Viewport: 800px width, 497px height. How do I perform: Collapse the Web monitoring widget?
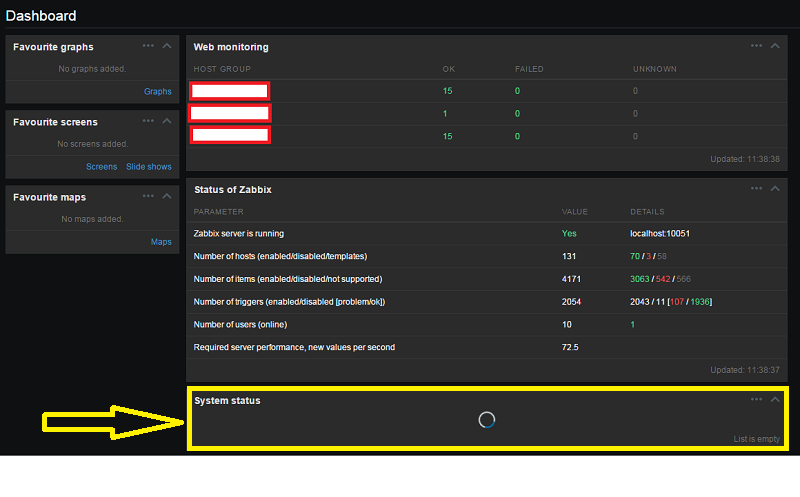click(x=775, y=45)
